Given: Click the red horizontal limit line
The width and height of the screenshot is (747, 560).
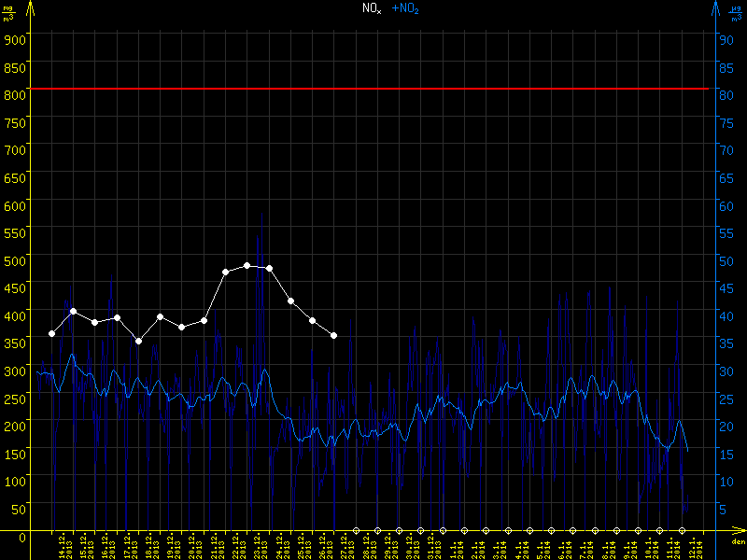Looking at the screenshot, I should [x=373, y=89].
